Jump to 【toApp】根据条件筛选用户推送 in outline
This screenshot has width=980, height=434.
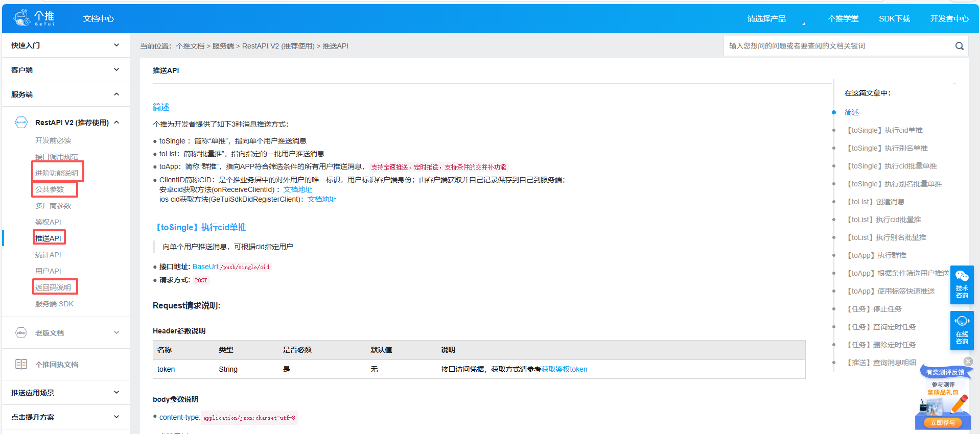pos(897,273)
